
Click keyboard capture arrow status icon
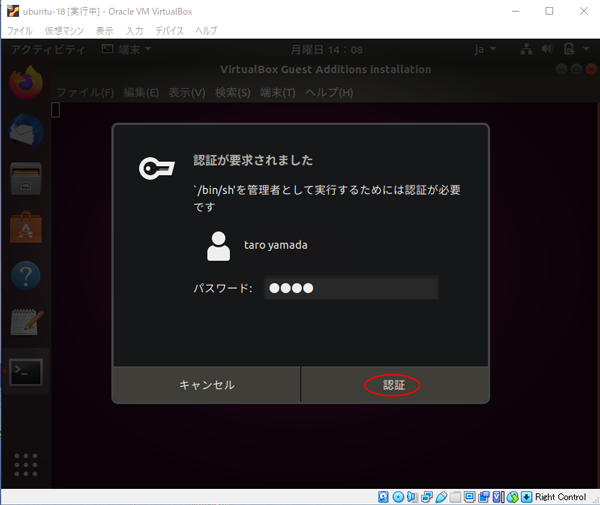[x=527, y=497]
